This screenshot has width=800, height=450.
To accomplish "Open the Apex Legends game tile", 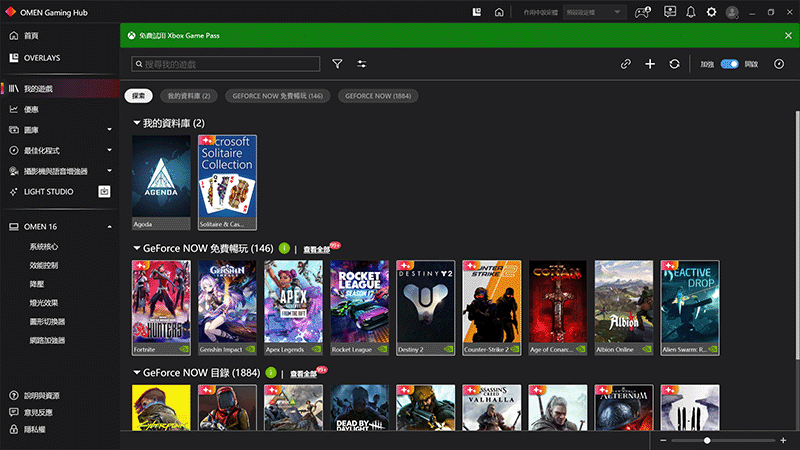I will 293,308.
